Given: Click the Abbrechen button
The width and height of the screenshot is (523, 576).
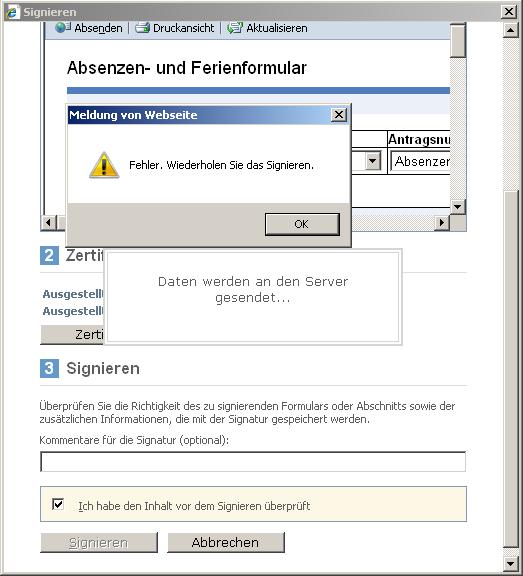Looking at the screenshot, I should coord(226,543).
